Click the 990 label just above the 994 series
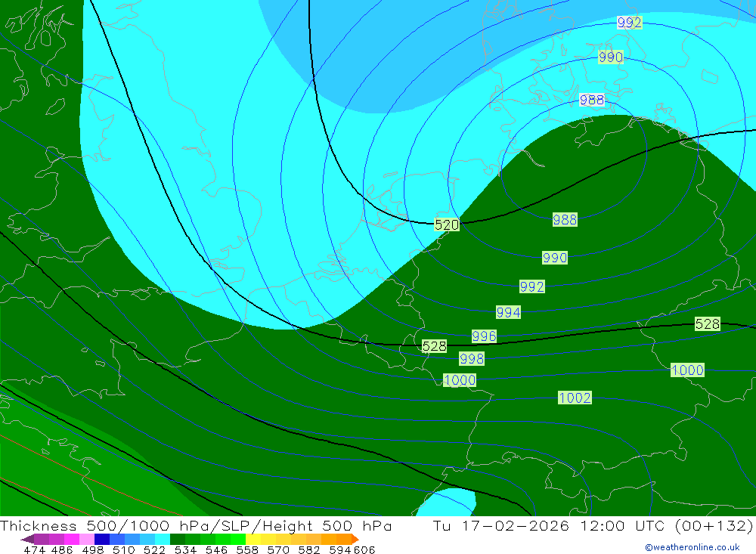Image resolution: width=756 pixels, height=554 pixels. point(554,258)
